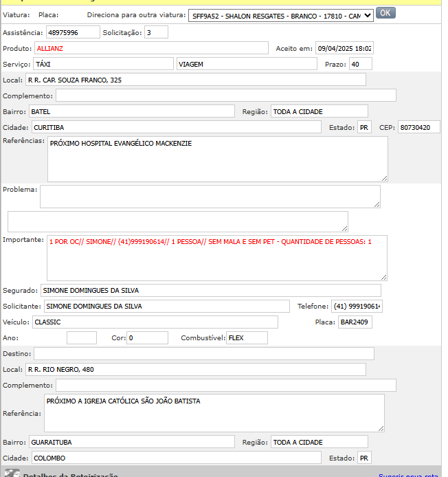Click the 'Aceito em' date field

tap(344, 48)
